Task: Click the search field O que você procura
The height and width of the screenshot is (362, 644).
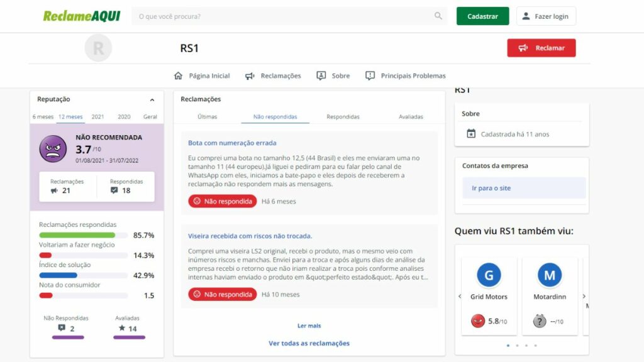Action: point(283,16)
